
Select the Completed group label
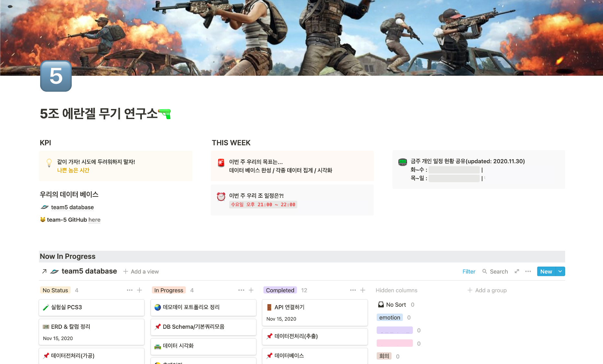pyautogui.click(x=280, y=290)
